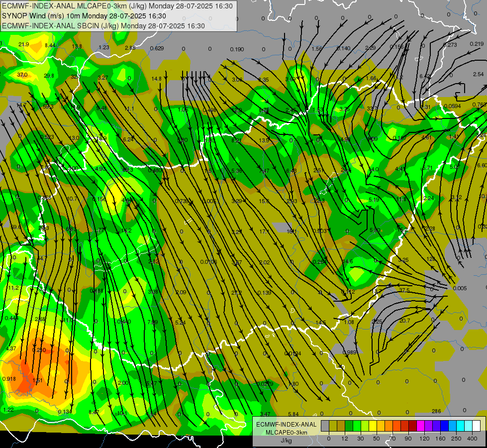Click the map value '0.139'
487x448 pixels.
point(264,293)
